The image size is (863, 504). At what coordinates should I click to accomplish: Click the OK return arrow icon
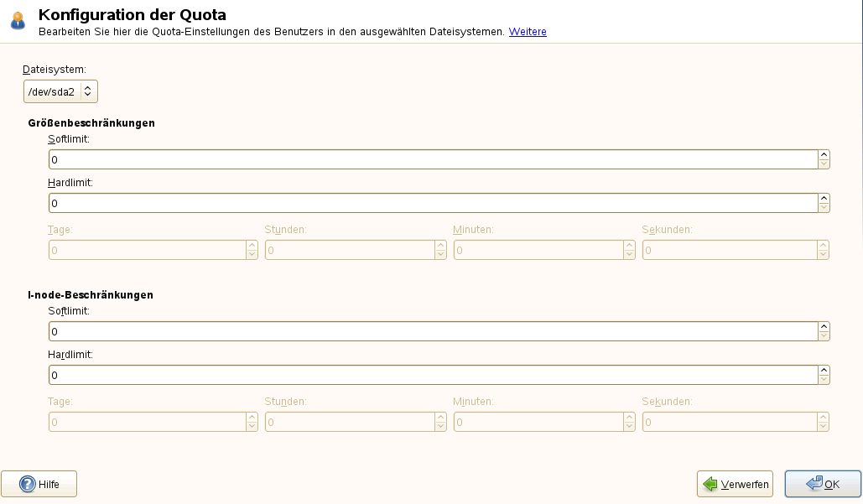(x=814, y=484)
